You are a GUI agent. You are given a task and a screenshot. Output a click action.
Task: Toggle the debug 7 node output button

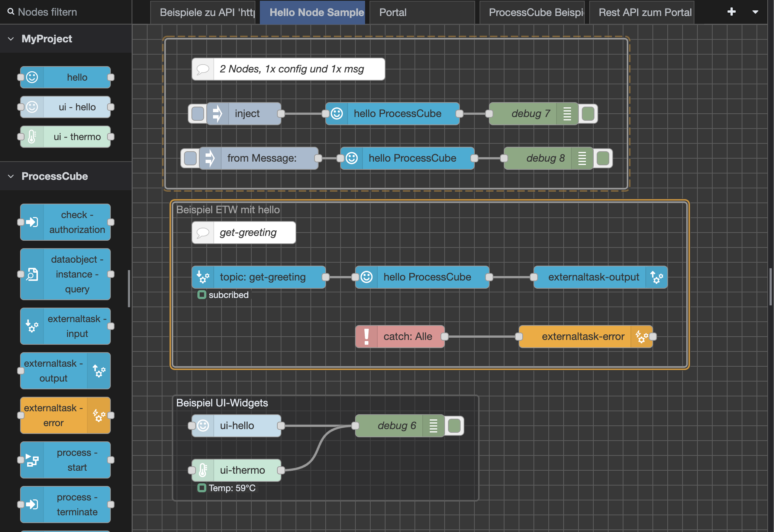pyautogui.click(x=588, y=114)
